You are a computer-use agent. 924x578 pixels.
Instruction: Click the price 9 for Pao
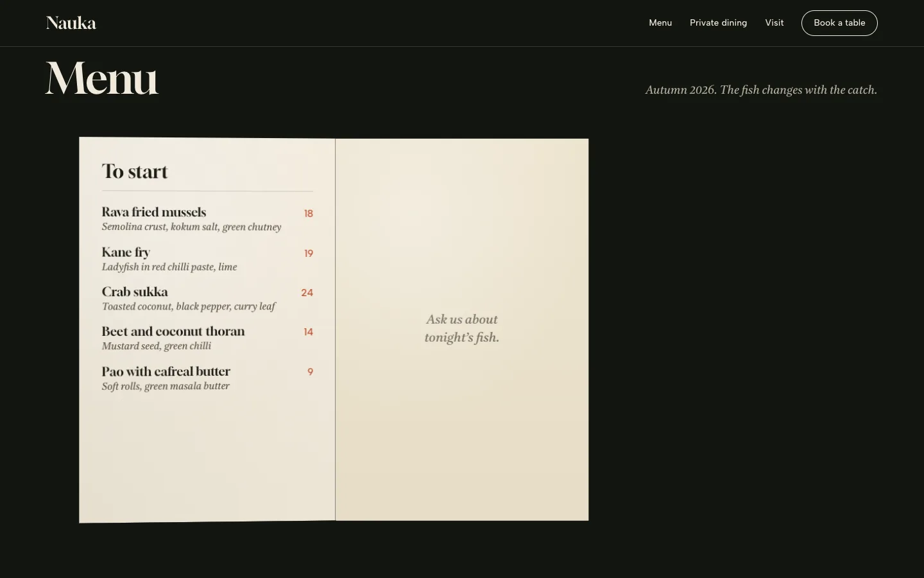click(x=311, y=372)
